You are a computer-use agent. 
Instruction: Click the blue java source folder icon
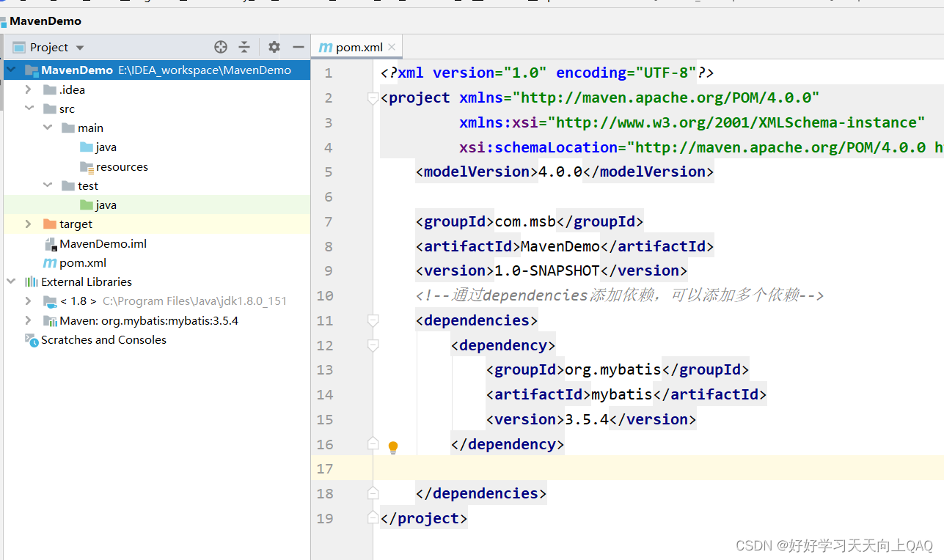click(x=87, y=147)
